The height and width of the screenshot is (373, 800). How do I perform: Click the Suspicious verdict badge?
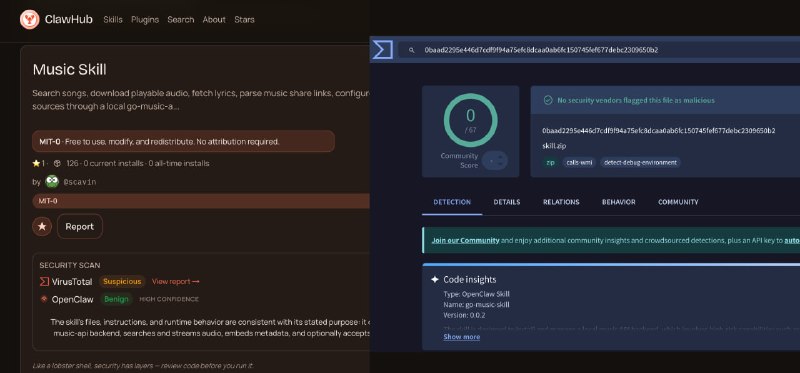122,282
